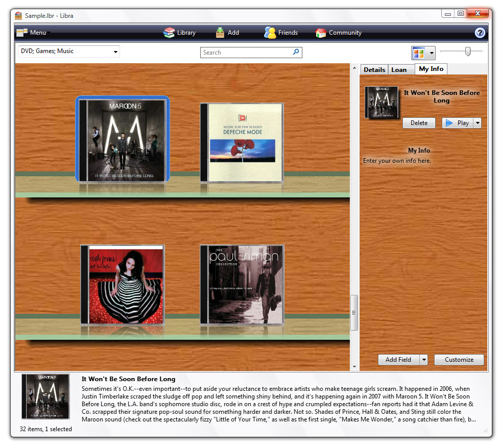Image resolution: width=500 pixels, height=448 pixels.
Task: Click the blue help question mark icon
Action: coord(480,33)
